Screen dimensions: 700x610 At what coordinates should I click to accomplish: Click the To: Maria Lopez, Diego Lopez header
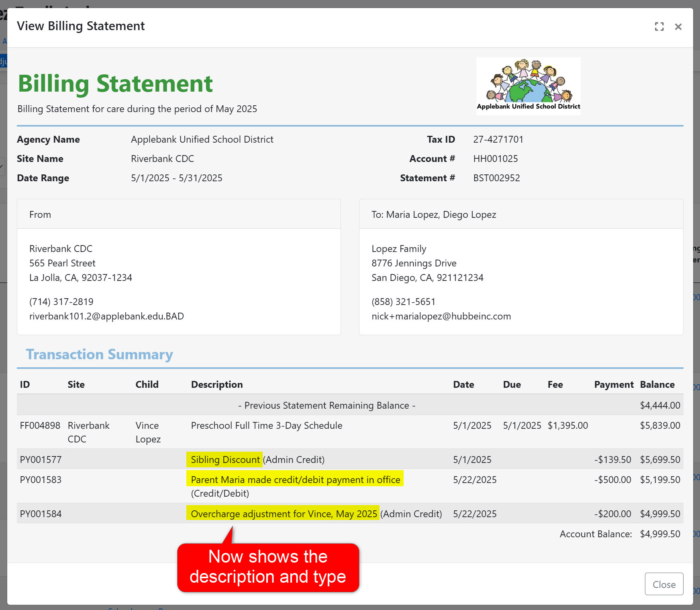pos(434,215)
